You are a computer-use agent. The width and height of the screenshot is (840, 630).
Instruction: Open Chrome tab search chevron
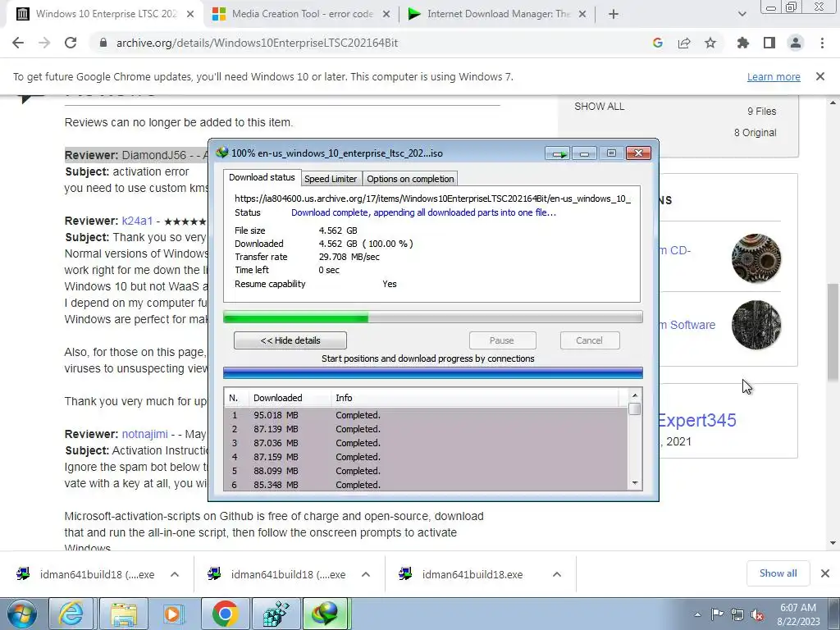tap(742, 15)
